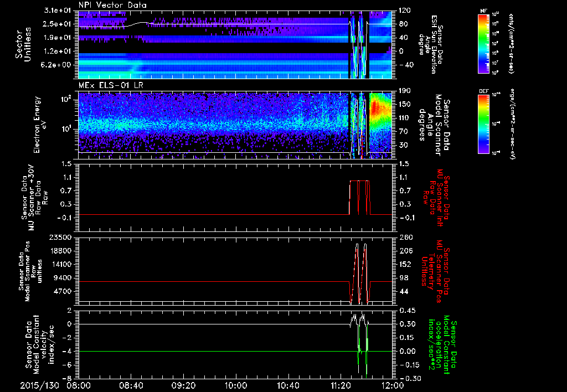Click the -6 velocity tick value
567x392 pixels.
[66, 365]
